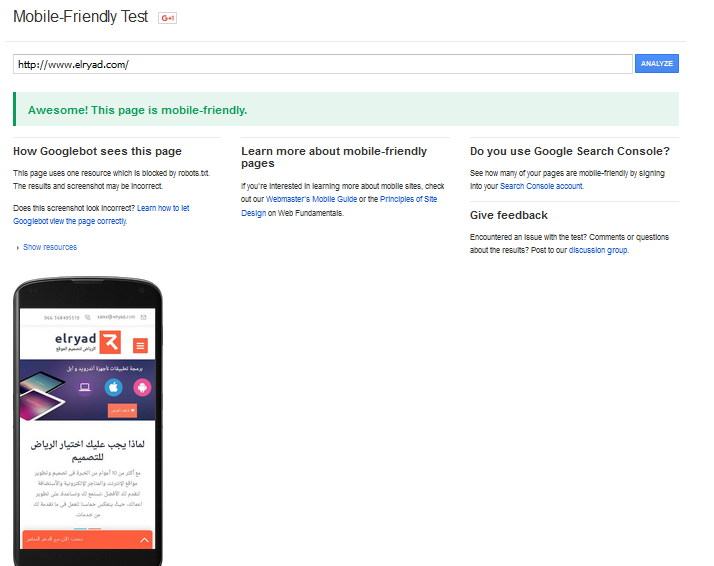Click the laptop icon in phone preview banner
The height and width of the screenshot is (566, 714).
point(85,388)
